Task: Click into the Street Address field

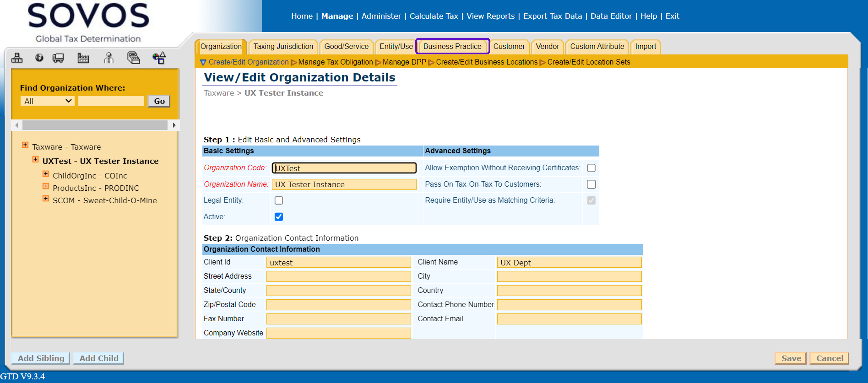Action: pyautogui.click(x=338, y=276)
